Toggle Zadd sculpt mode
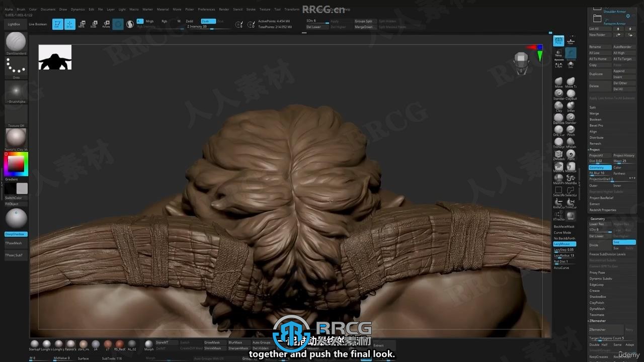The image size is (644, 362). [x=190, y=21]
